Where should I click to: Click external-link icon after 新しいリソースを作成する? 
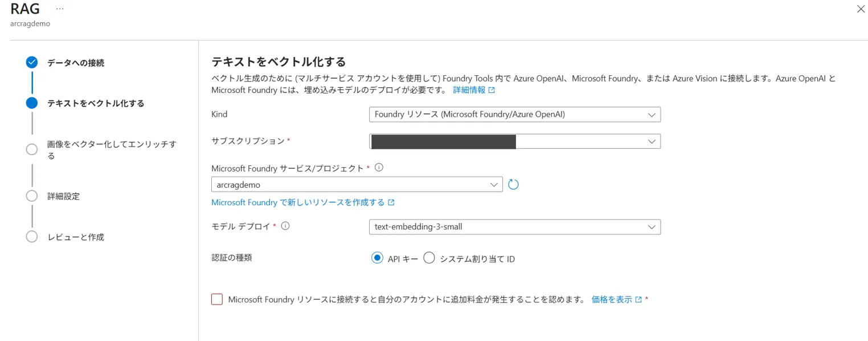click(391, 202)
